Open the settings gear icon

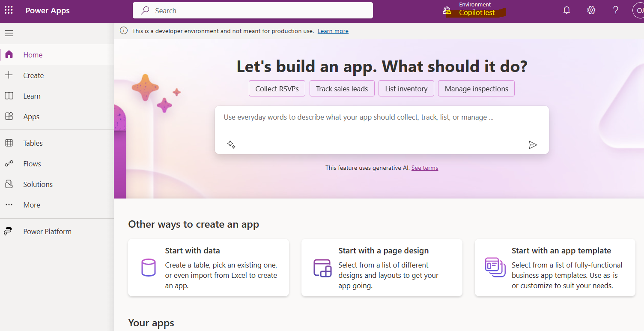(x=591, y=10)
